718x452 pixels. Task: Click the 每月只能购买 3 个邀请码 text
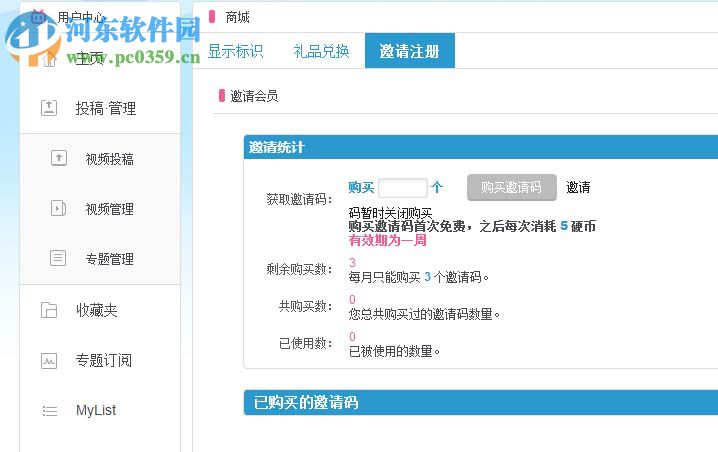[x=419, y=277]
